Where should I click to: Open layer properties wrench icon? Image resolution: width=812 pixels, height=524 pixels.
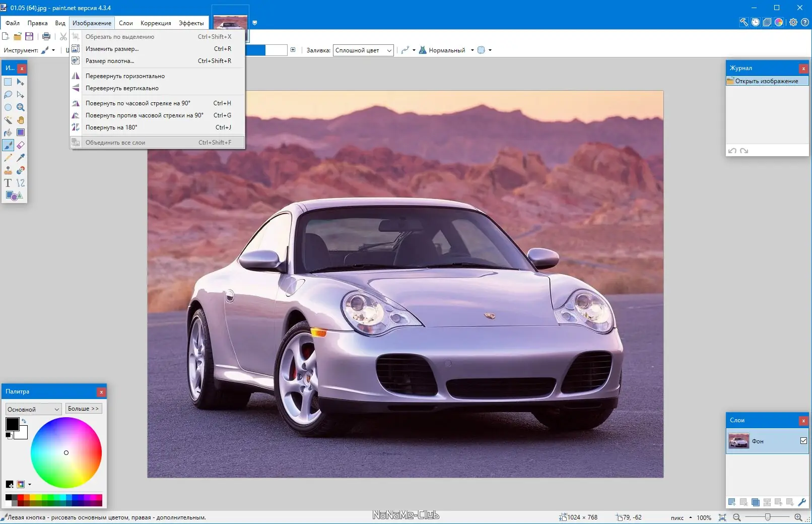coord(802,502)
